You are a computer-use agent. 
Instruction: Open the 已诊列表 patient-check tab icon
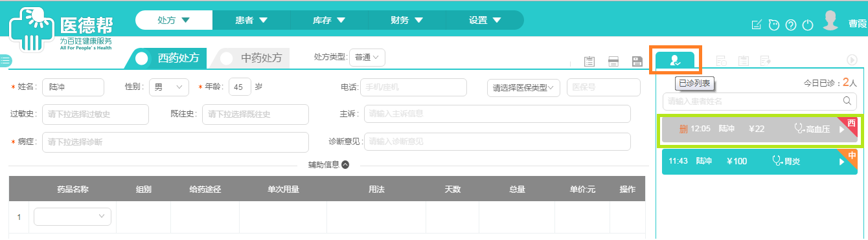coord(675,60)
